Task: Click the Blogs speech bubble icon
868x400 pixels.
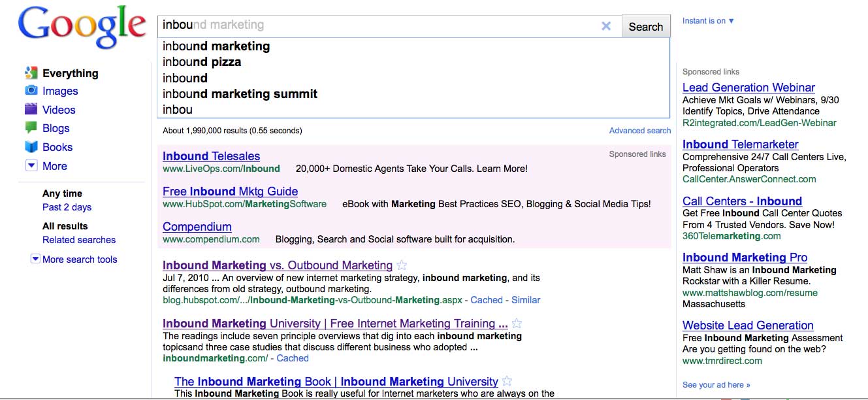Action: (x=31, y=127)
